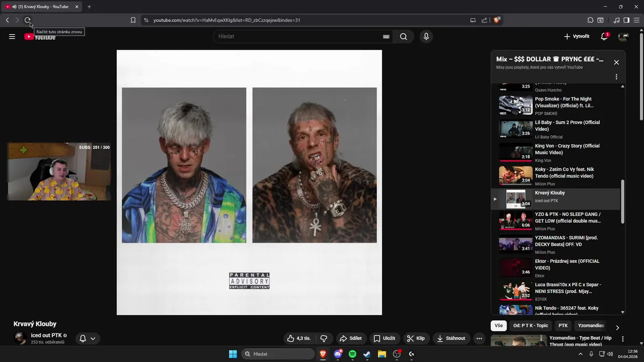Click the Windows taskbar Hledat search box
The height and width of the screenshot is (362, 644).
pos(278,354)
